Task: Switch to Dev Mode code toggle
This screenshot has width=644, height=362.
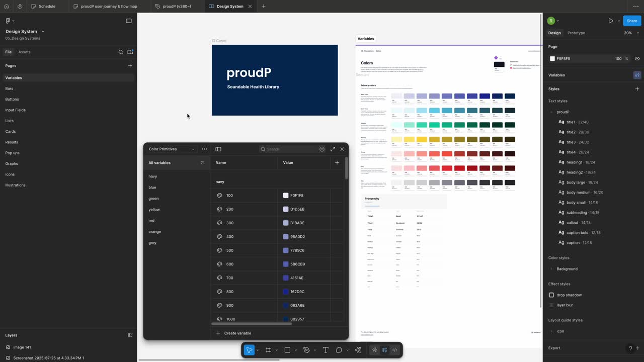Action: click(x=394, y=350)
